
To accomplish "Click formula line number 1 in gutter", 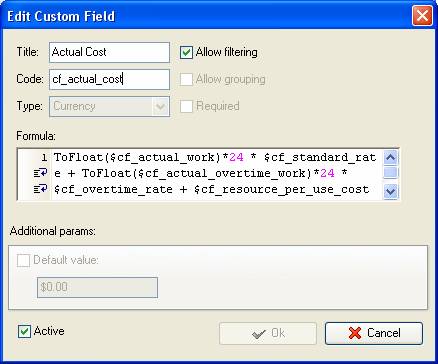I will 44,157.
